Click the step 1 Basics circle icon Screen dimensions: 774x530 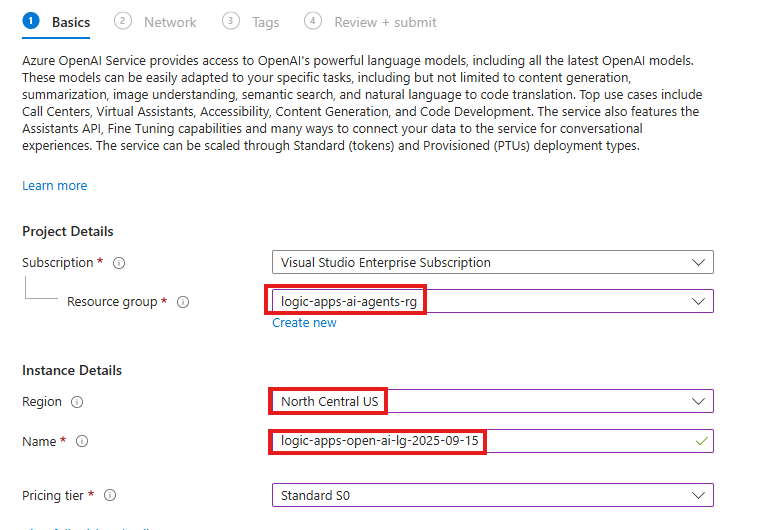31,21
